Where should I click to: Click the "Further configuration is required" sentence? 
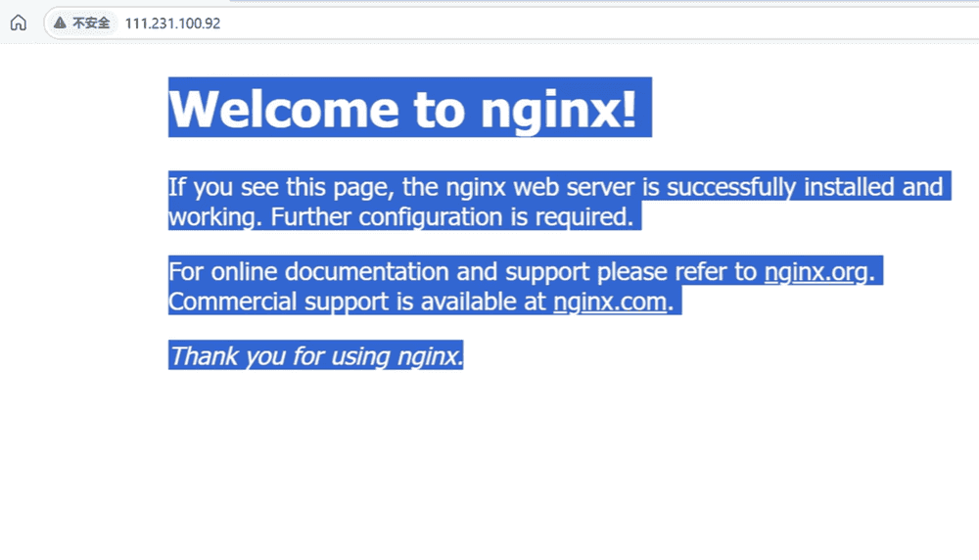pyautogui.click(x=451, y=216)
